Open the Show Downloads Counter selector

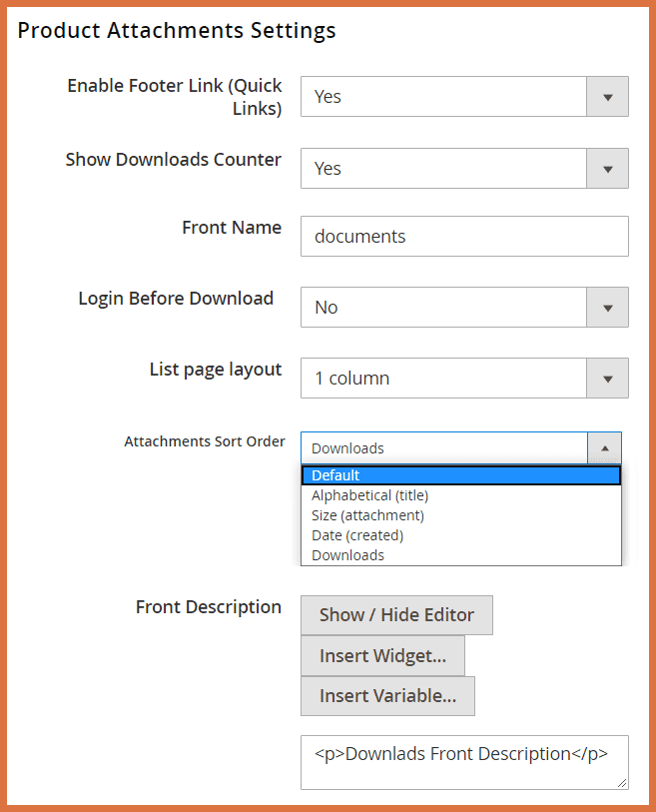(449, 168)
